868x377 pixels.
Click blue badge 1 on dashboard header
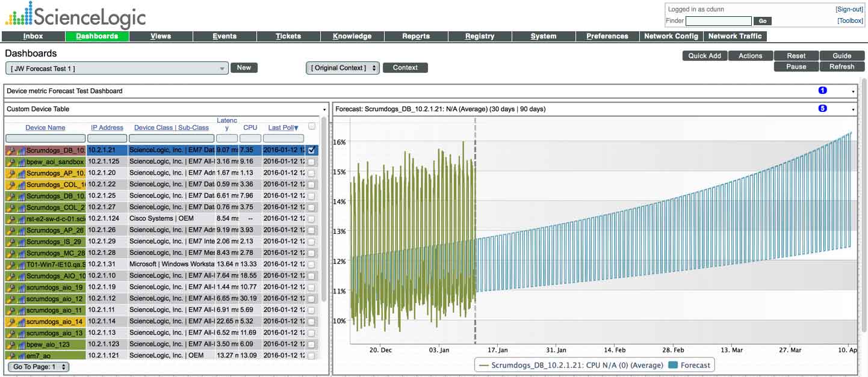click(822, 91)
